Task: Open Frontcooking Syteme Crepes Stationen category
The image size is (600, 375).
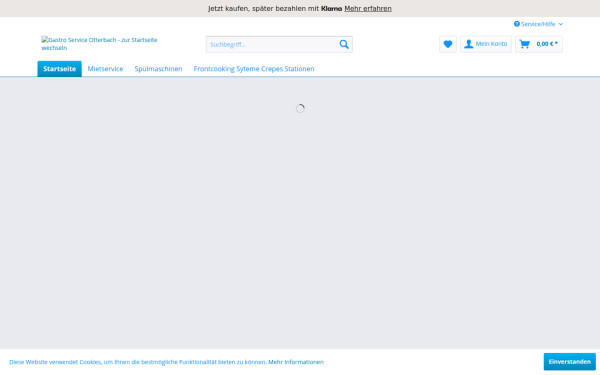Action: coord(254,69)
